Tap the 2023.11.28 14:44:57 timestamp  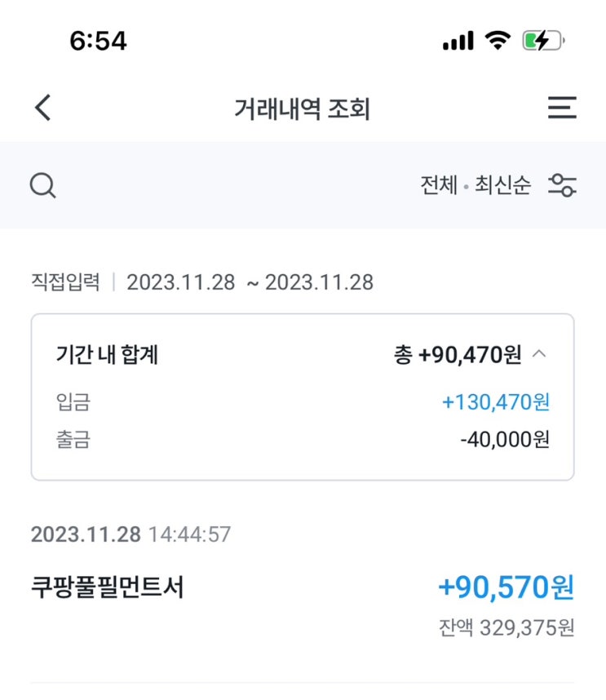(x=130, y=535)
